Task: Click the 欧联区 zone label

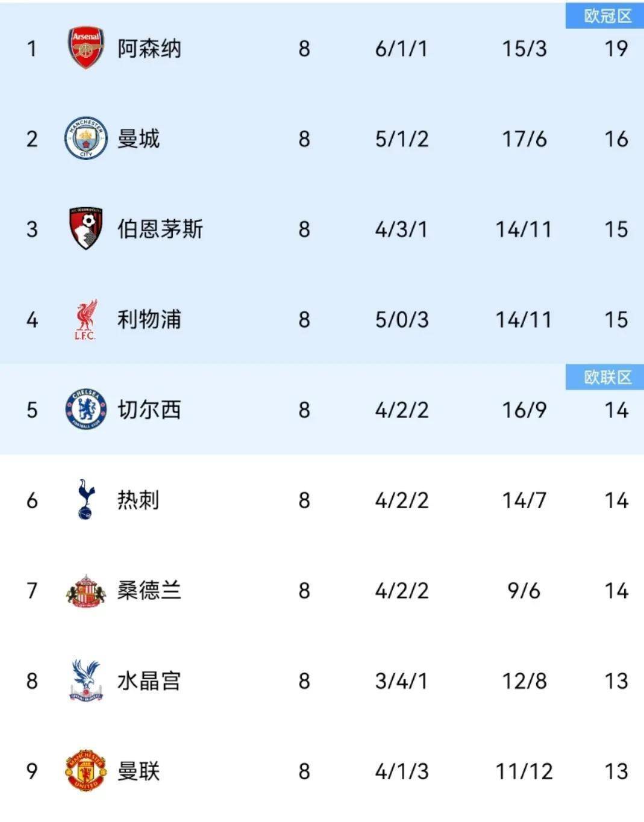Action: pyautogui.click(x=607, y=378)
